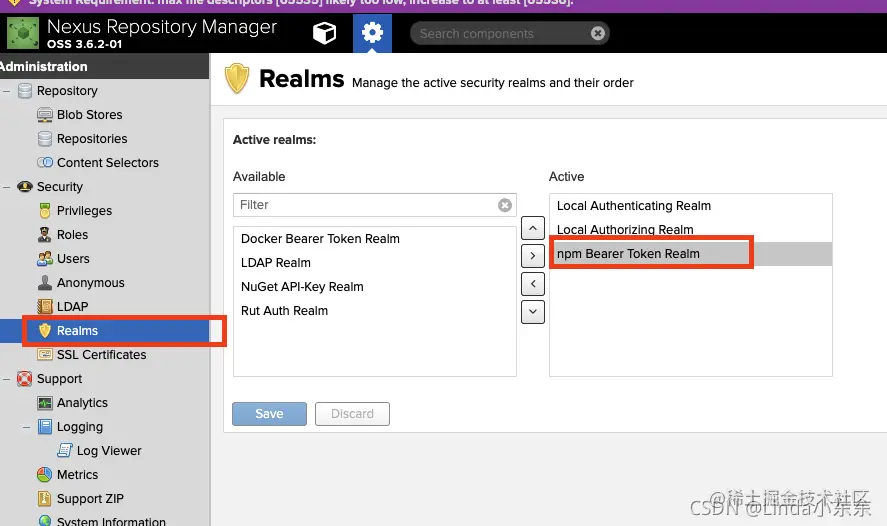This screenshot has height=526, width=887.
Task: Click the Log Viewer icon
Action: [x=65, y=450]
